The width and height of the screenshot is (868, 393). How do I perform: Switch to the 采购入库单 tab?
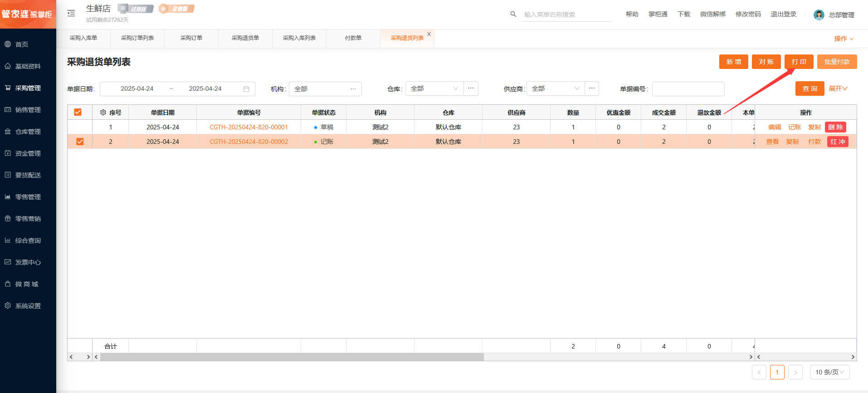(83, 38)
